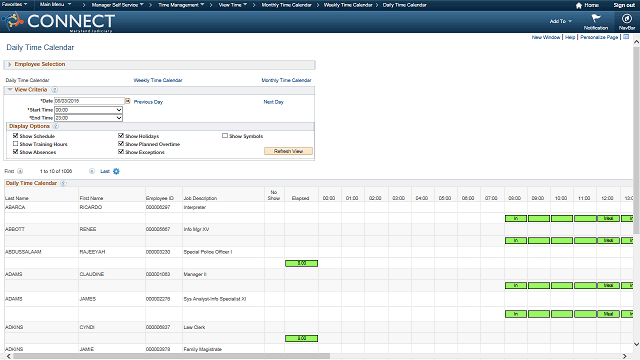
Task: Open the Favorites dropdown menu
Action: (15, 4)
